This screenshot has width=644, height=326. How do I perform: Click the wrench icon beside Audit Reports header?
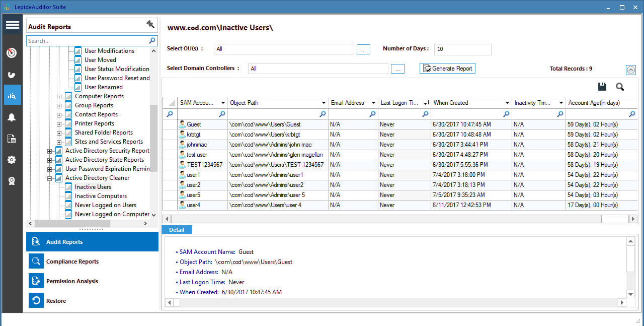click(149, 24)
